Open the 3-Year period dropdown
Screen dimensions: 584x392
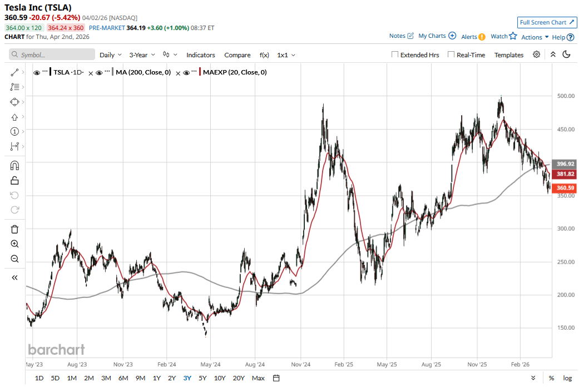click(x=142, y=54)
